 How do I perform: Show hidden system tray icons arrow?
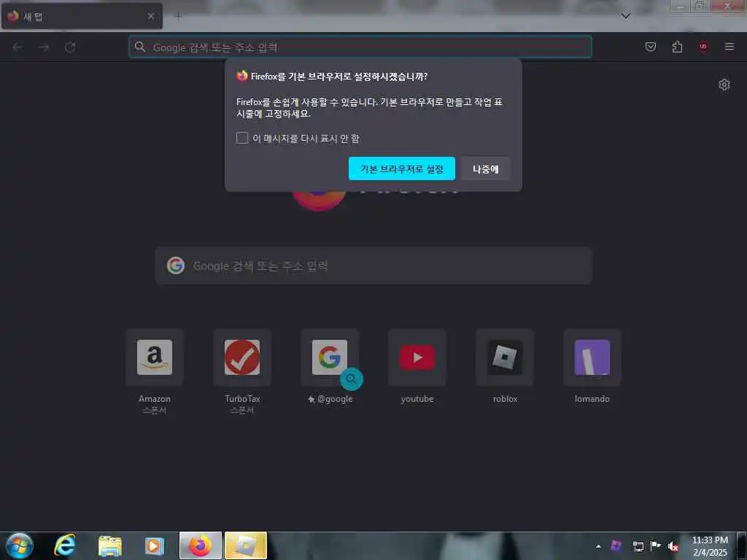coord(598,546)
